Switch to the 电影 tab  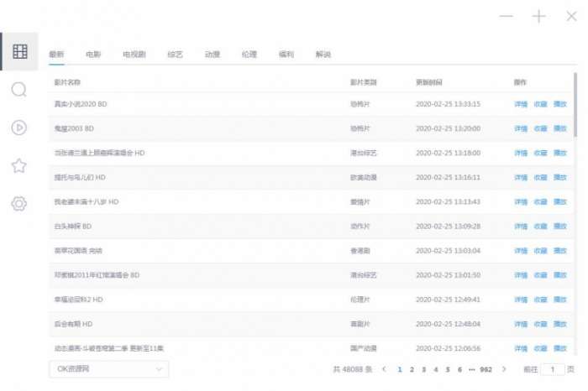point(93,55)
